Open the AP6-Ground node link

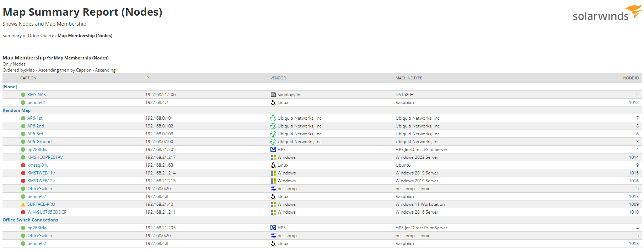pos(39,142)
